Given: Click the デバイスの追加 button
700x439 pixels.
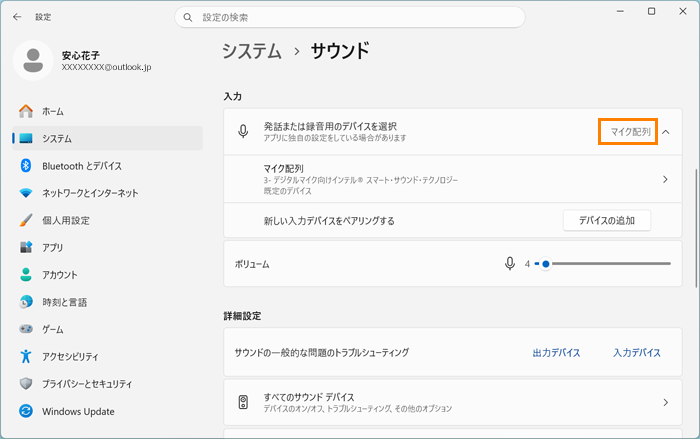Looking at the screenshot, I should point(607,220).
